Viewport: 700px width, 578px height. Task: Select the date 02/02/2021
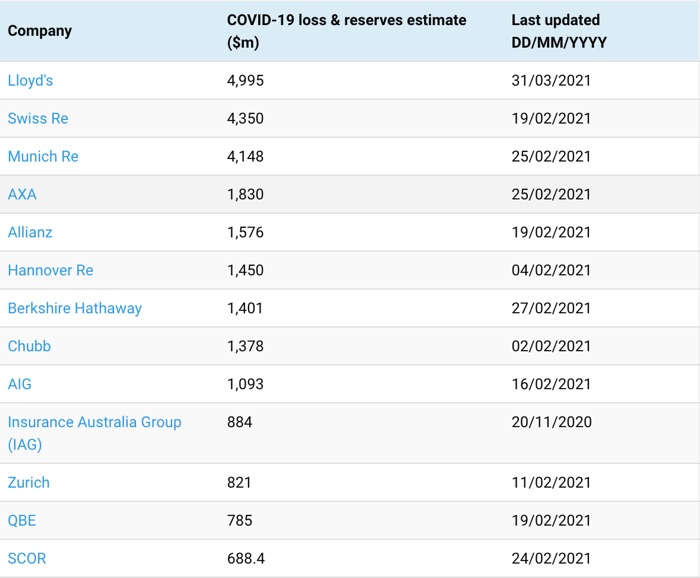click(551, 346)
